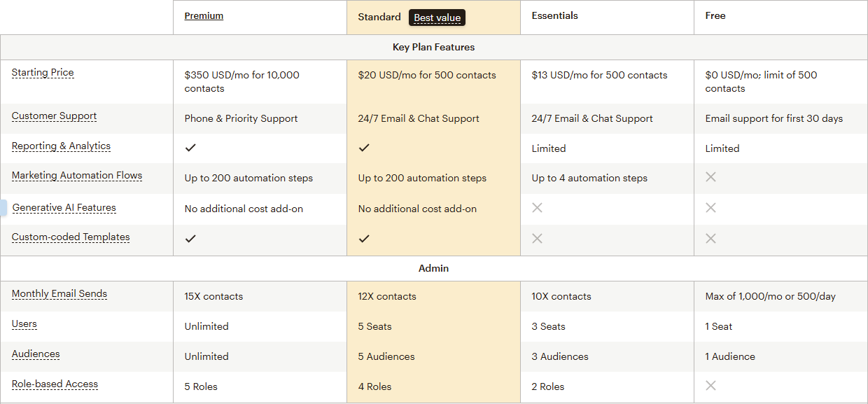Open the Premium plan link
The height and width of the screenshot is (404, 868).
pyautogui.click(x=204, y=15)
